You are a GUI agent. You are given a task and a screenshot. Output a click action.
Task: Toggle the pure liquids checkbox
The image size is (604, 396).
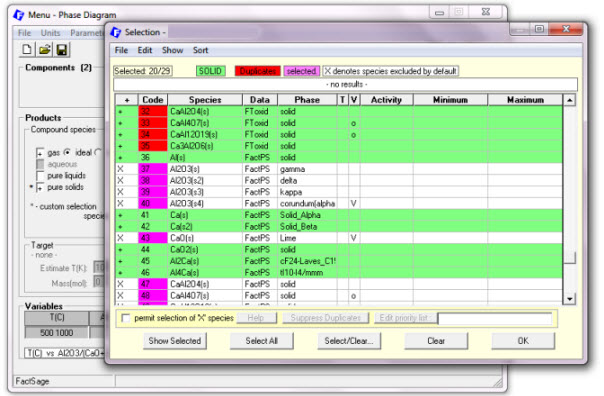click(x=40, y=176)
